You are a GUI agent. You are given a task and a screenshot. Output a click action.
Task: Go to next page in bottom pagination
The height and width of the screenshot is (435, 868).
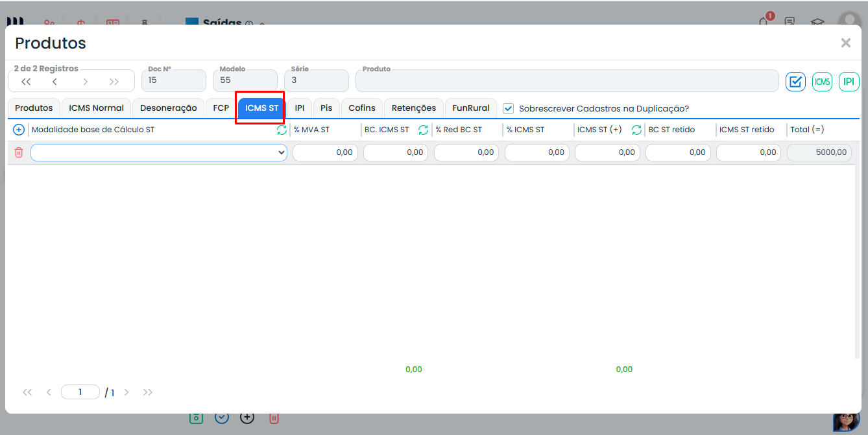(127, 392)
